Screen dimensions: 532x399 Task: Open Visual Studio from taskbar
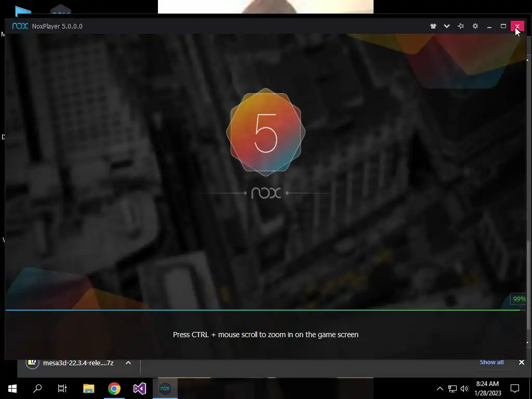139,388
